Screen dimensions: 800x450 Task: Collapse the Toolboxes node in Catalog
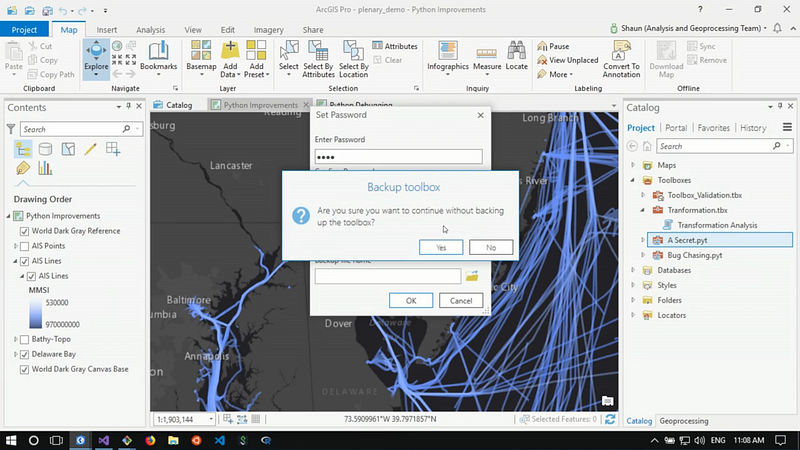click(x=633, y=180)
